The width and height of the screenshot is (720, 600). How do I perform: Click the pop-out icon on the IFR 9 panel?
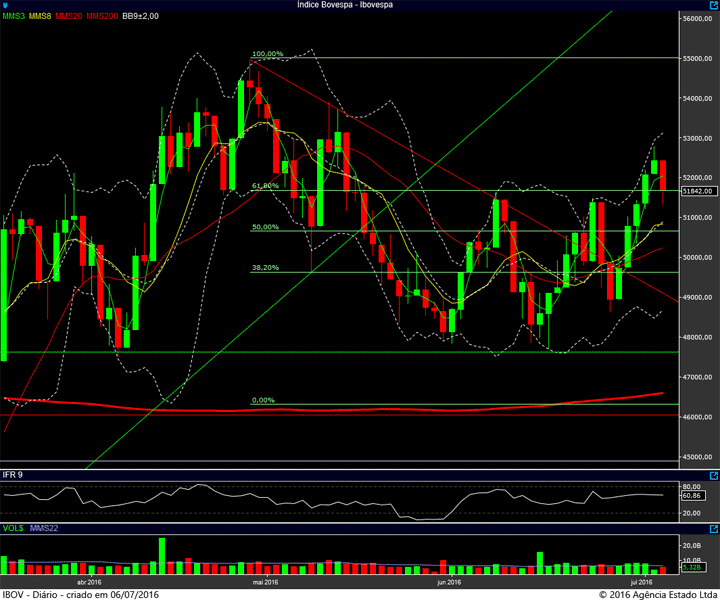(x=714, y=476)
